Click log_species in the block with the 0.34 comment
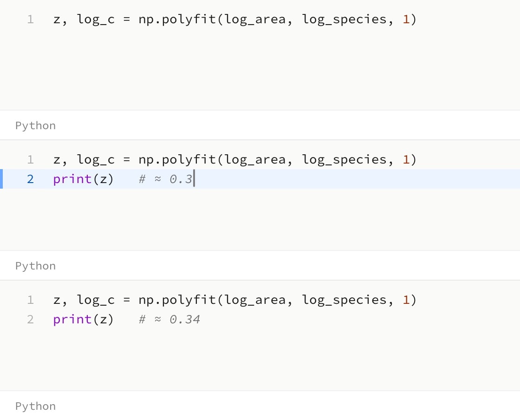520x420 pixels. pos(344,300)
